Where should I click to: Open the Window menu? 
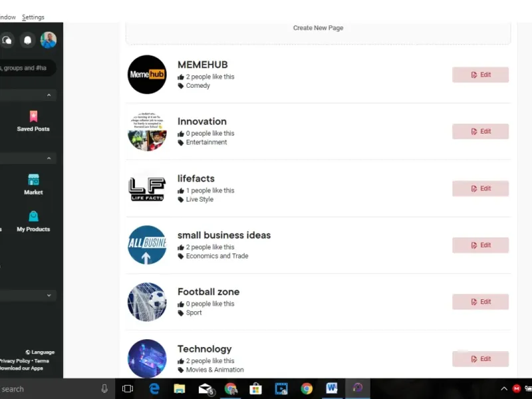(x=8, y=17)
